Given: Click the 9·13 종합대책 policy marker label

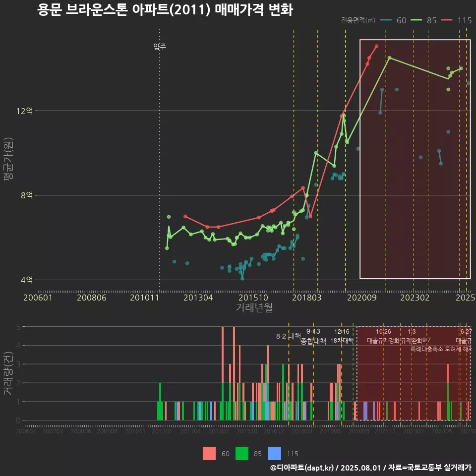Looking at the screenshot, I should (313, 336).
